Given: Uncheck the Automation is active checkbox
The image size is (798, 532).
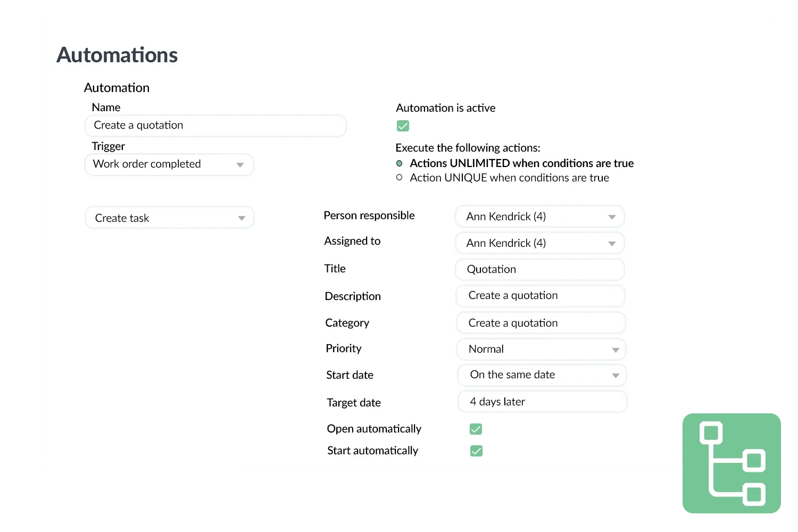Looking at the screenshot, I should 403,126.
